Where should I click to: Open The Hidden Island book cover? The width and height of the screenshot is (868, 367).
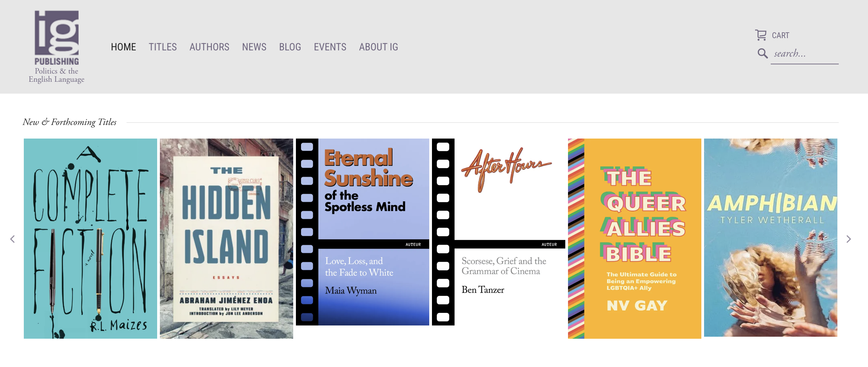[227, 238]
